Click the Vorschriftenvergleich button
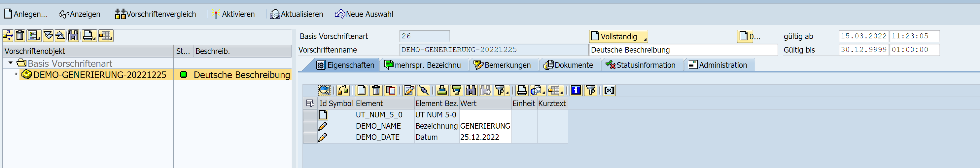980x168 pixels. pos(156,14)
